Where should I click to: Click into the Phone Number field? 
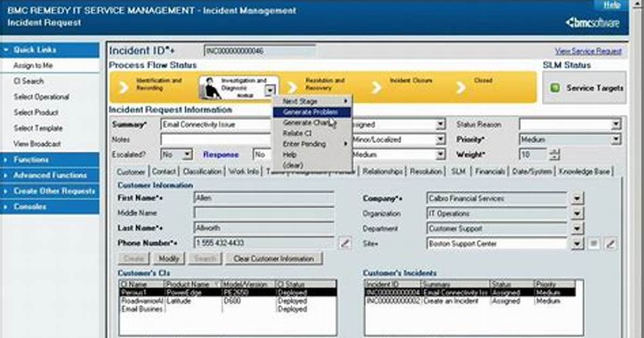click(264, 243)
